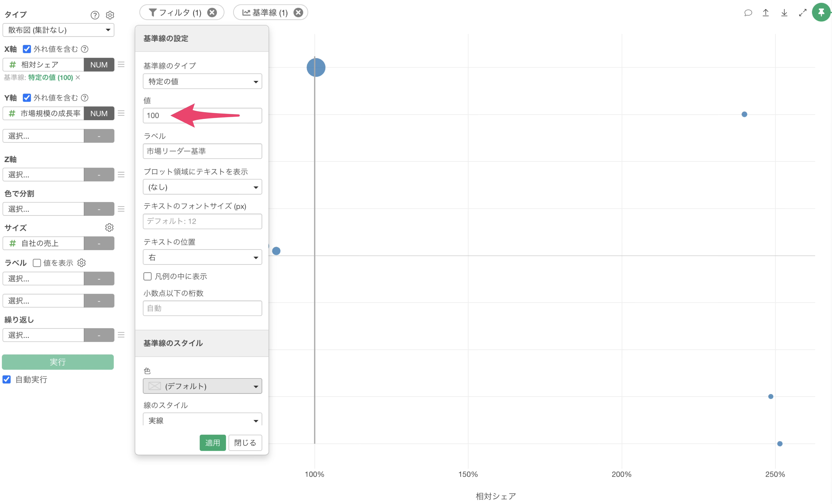This screenshot has height=504, width=832.
Task: Open the 散布図 chart type dropdown
Action: [58, 30]
